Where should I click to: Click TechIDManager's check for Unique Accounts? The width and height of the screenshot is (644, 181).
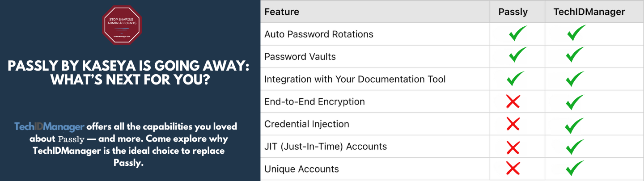click(x=574, y=169)
